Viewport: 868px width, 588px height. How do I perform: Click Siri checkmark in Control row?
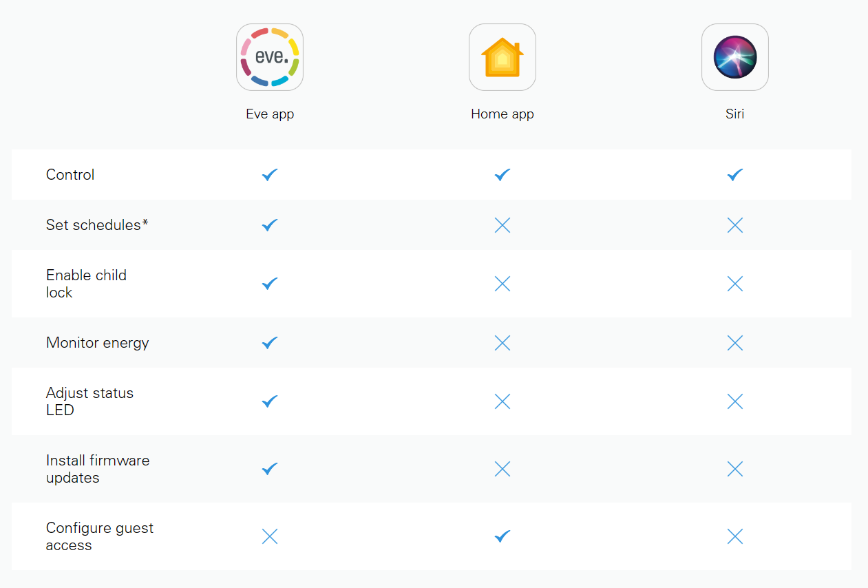[735, 175]
